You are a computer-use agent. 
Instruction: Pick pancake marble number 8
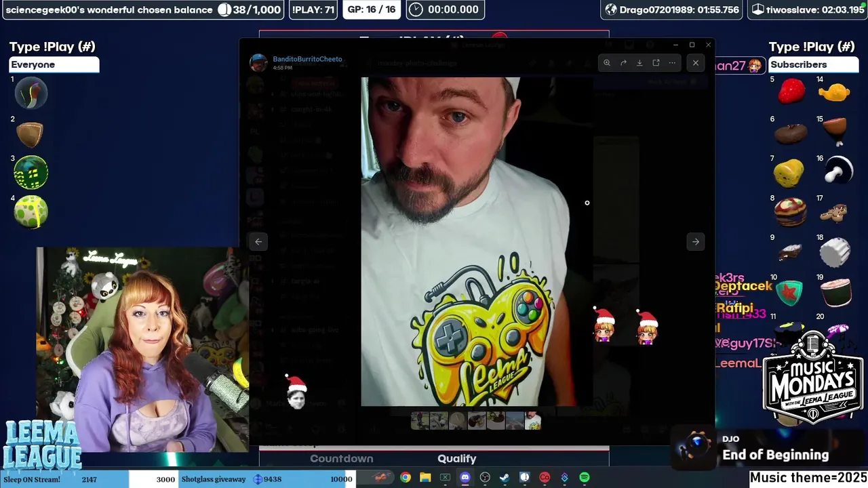pyautogui.click(x=791, y=212)
